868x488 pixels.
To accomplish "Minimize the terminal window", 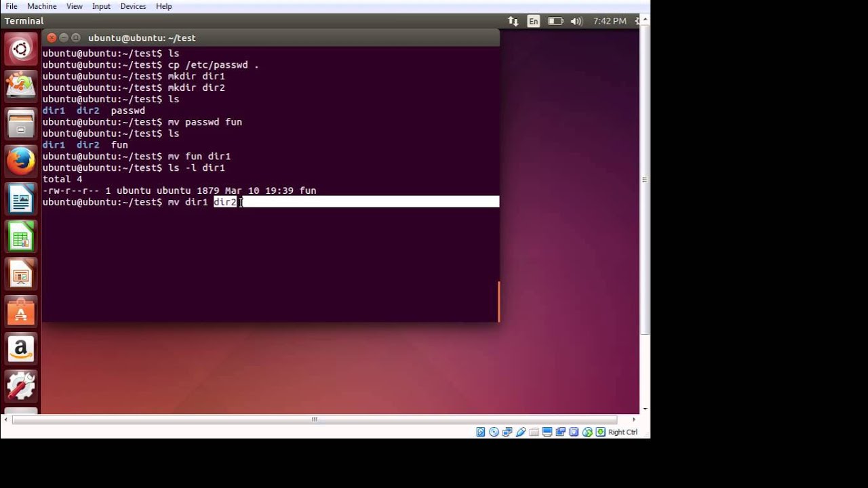I will [x=64, y=38].
